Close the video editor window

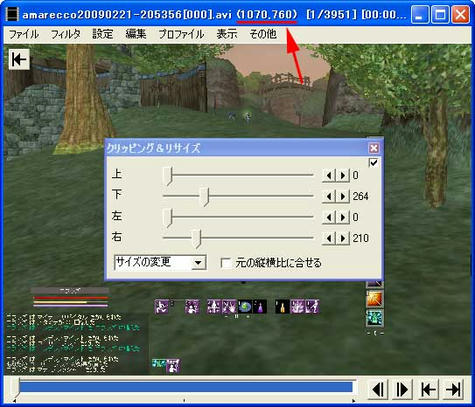click(x=461, y=14)
